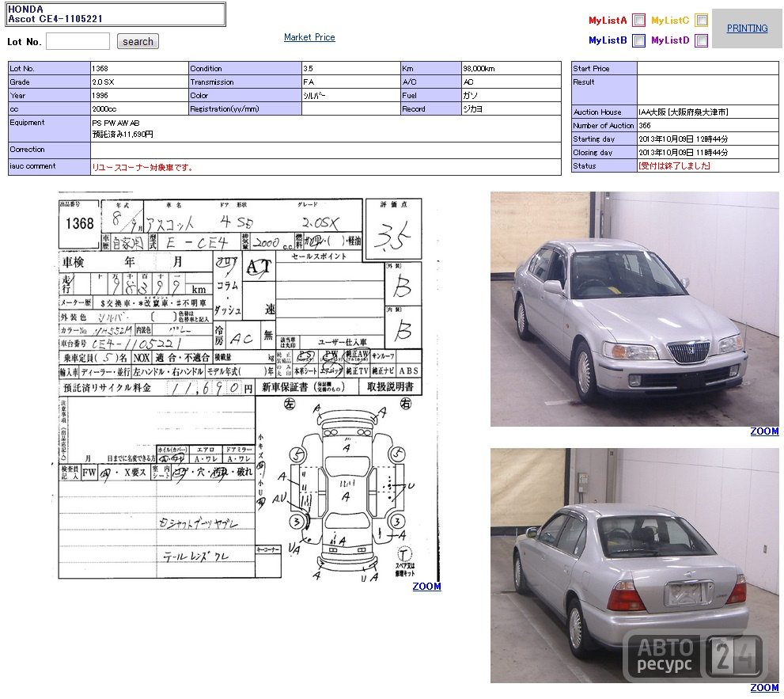Image resolution: width=784 pixels, height=699 pixels.
Task: Select the red iauc comment text
Action: click(x=142, y=168)
